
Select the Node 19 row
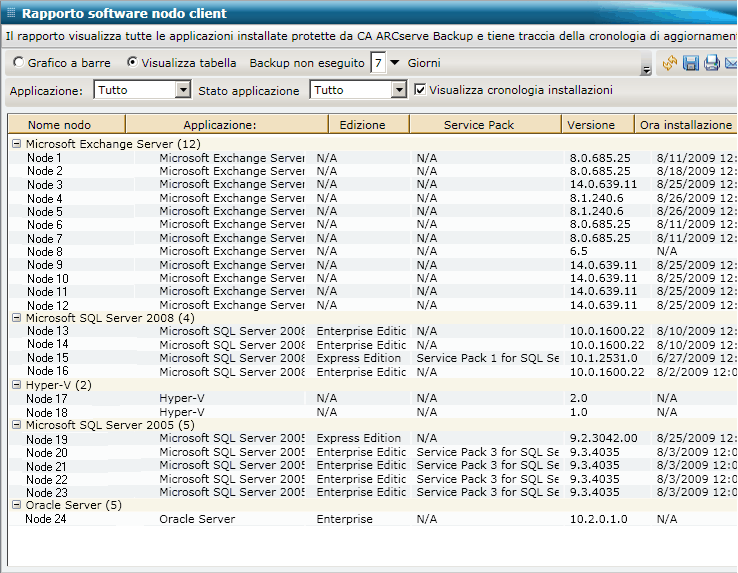point(373,438)
